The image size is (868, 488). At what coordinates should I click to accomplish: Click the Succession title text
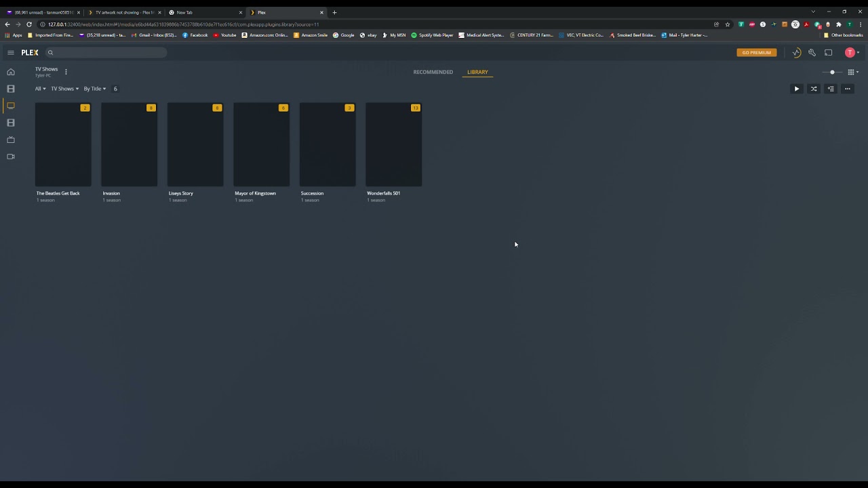pyautogui.click(x=312, y=193)
